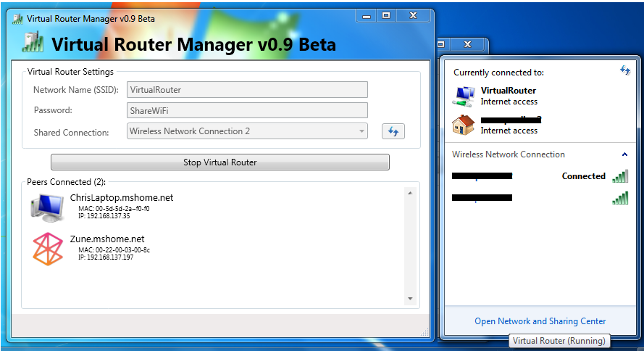The image size is (644, 351).
Task: Click the large Virtual Router logo in header
Action: point(33,42)
